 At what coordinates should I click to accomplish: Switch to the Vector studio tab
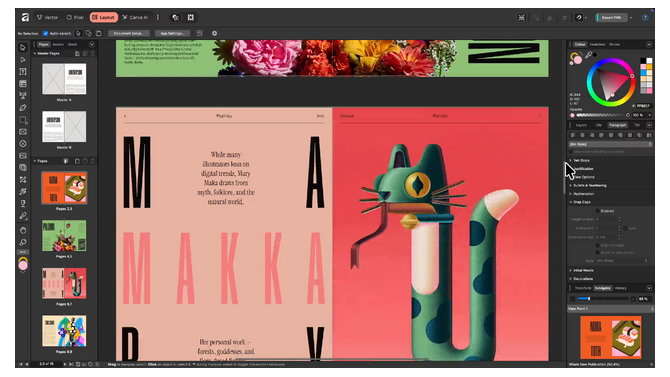[x=47, y=18]
